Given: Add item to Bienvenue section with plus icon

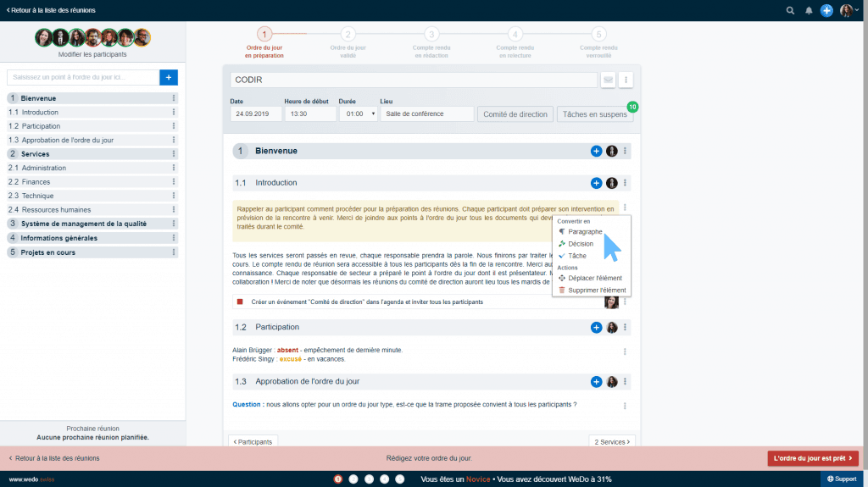Looking at the screenshot, I should coord(596,151).
